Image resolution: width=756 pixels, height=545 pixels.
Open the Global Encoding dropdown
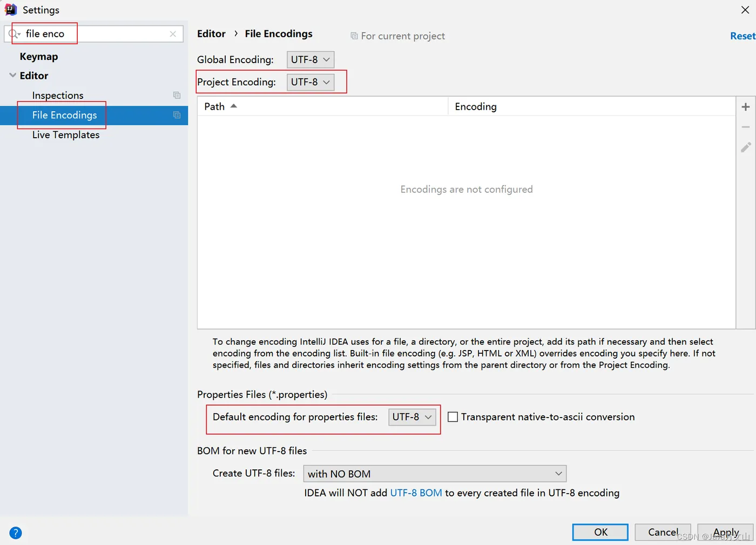(x=310, y=59)
